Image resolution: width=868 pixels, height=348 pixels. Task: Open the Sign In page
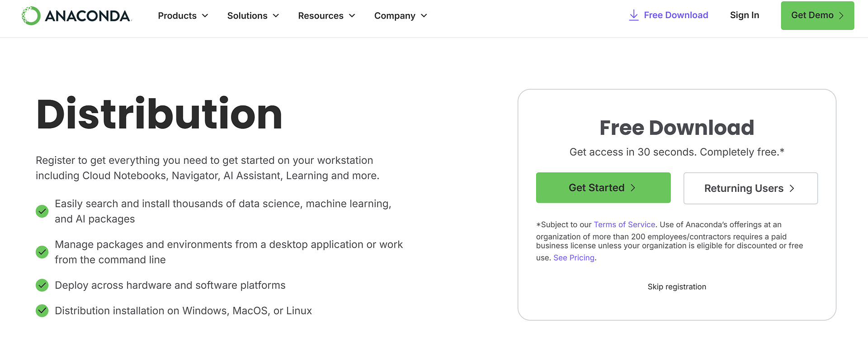click(744, 15)
